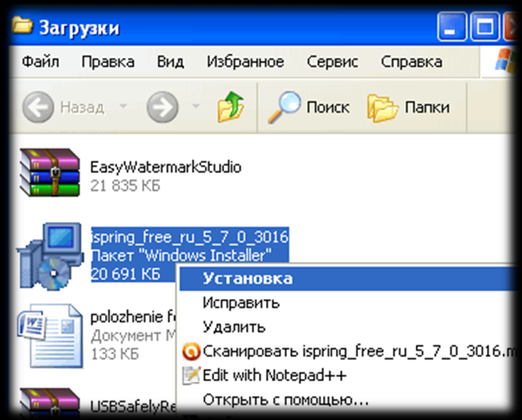Click the USBSafelyRe file name
522x420 pixels.
point(133,406)
